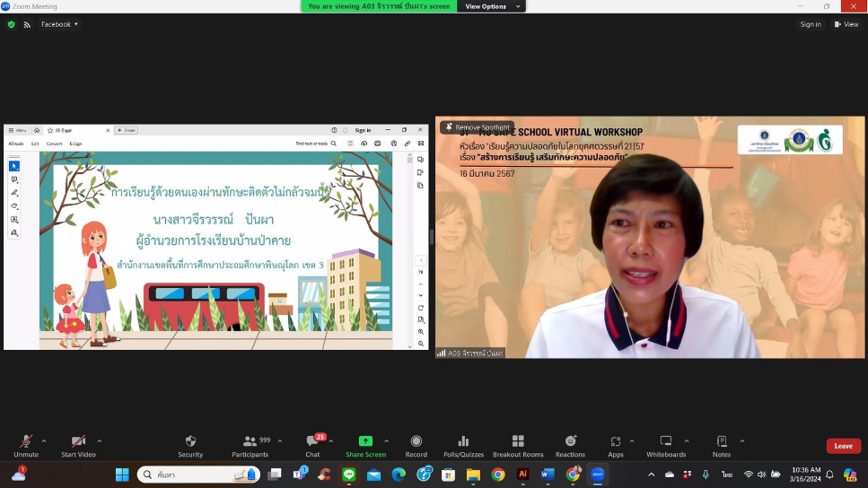Open the Acrobat Menu hamburger
The image size is (868, 488).
coord(18,130)
